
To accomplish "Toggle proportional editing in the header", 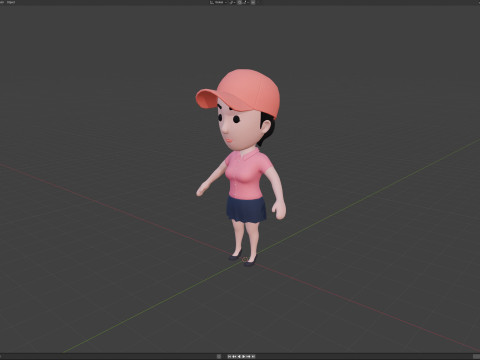I will 253,2.
